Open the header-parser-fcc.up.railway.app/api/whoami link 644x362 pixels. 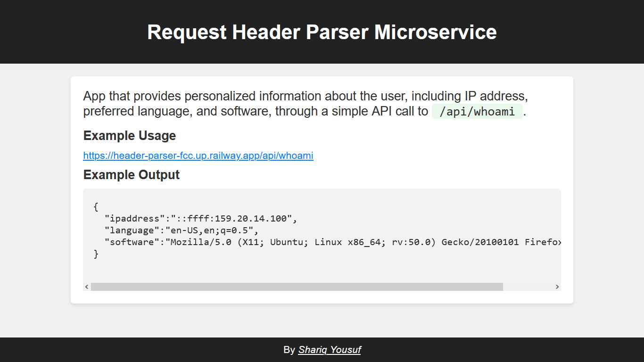click(198, 156)
